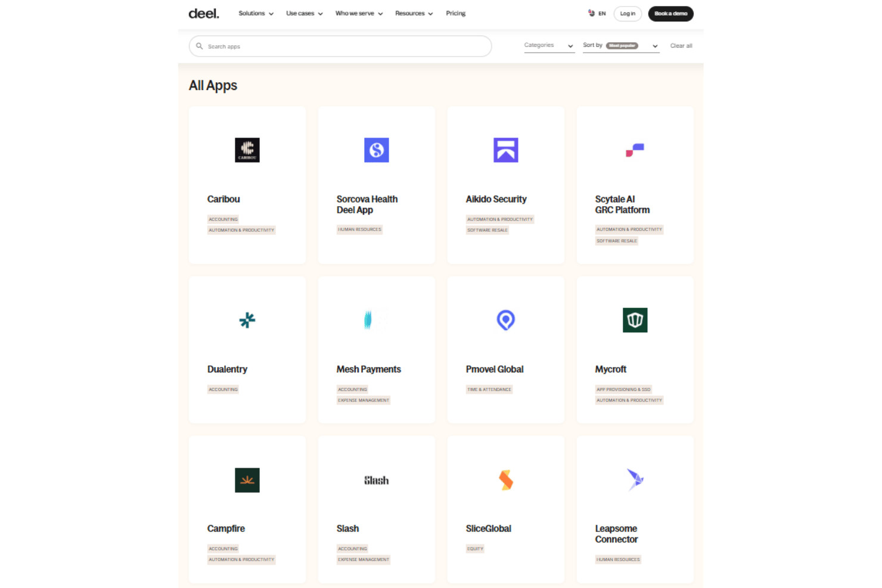
Task: Click the Leapsome Connector bird logo
Action: click(635, 480)
